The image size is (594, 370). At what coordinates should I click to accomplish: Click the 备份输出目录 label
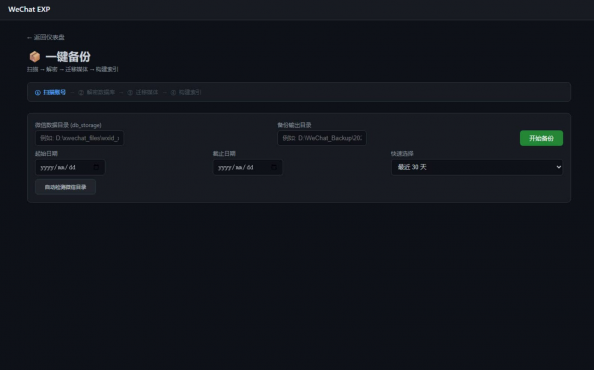(x=294, y=125)
